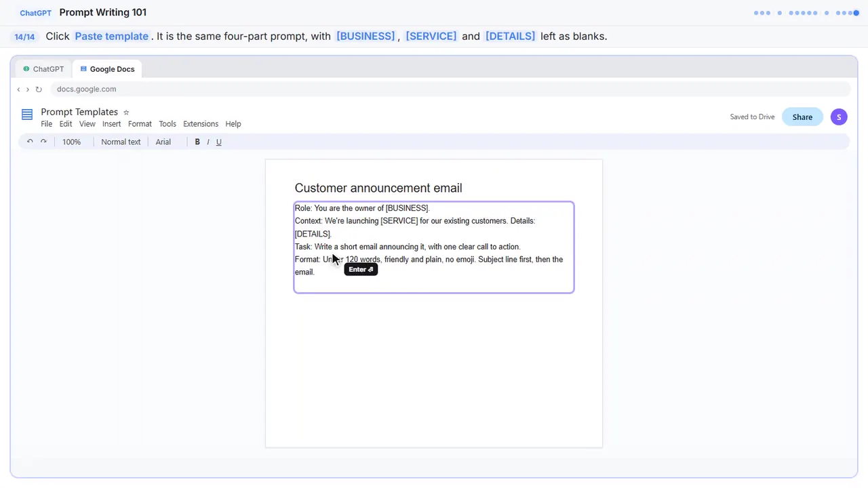Open the Format menu
This screenshot has height=488, width=868.
click(140, 124)
